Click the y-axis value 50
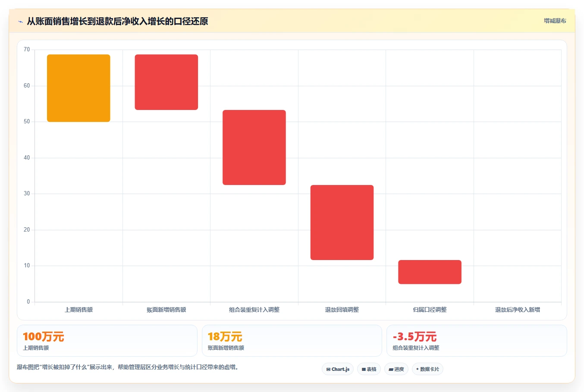584x392 pixels. [x=27, y=122]
